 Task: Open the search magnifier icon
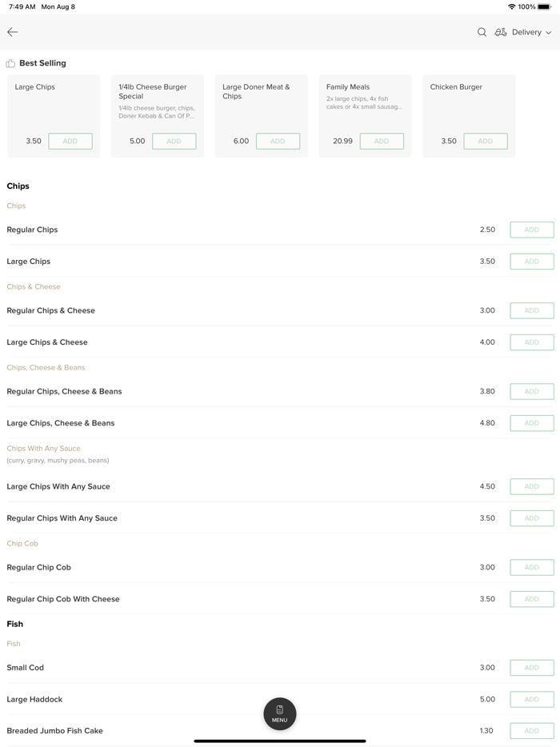[482, 32]
